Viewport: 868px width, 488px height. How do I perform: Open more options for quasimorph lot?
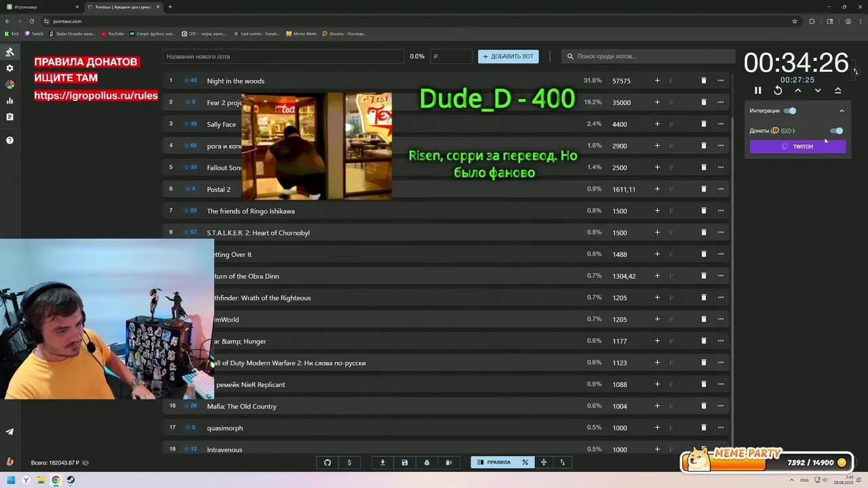coord(721,428)
